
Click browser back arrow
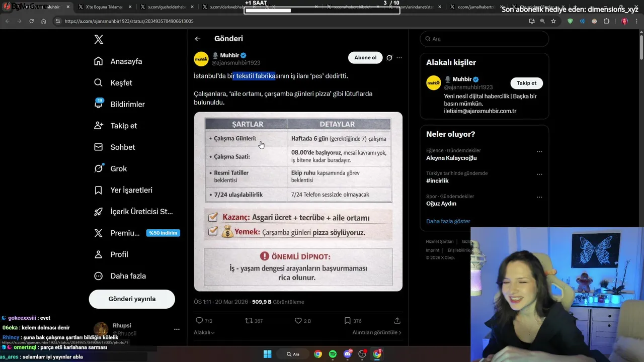[7, 21]
